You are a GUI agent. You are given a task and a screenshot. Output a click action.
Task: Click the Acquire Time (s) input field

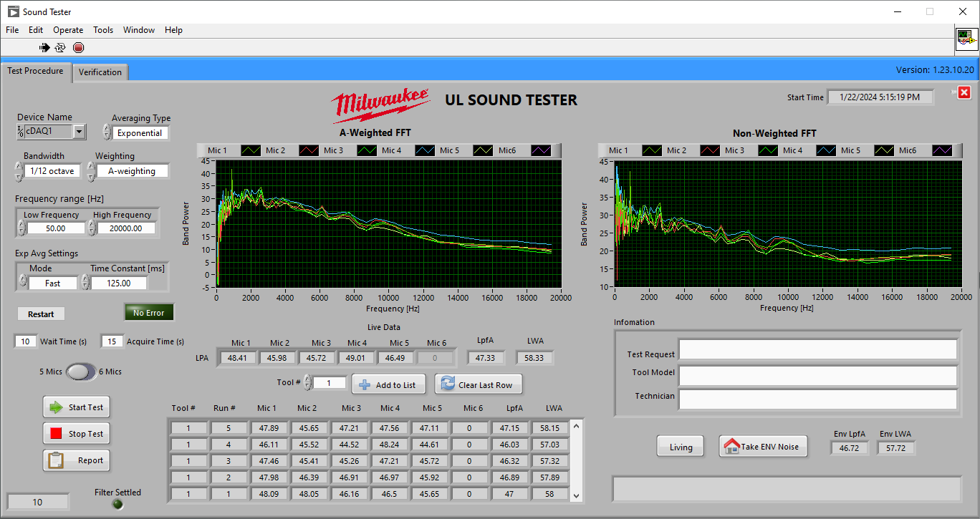coord(112,341)
